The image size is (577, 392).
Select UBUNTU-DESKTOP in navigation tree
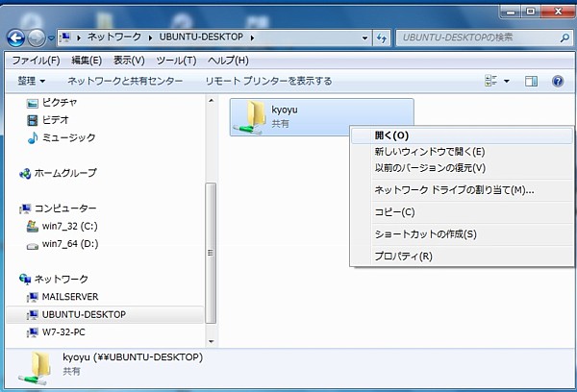pyautogui.click(x=84, y=315)
